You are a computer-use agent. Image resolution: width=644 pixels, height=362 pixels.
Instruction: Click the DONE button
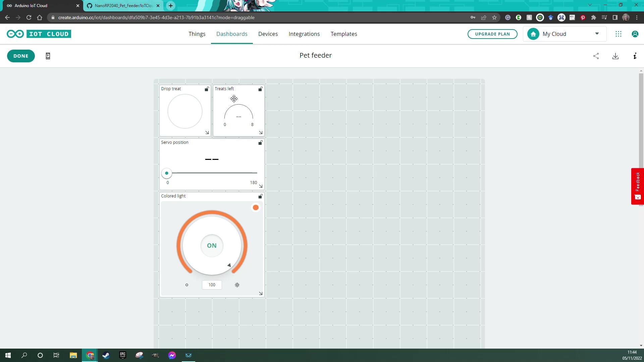[21, 56]
